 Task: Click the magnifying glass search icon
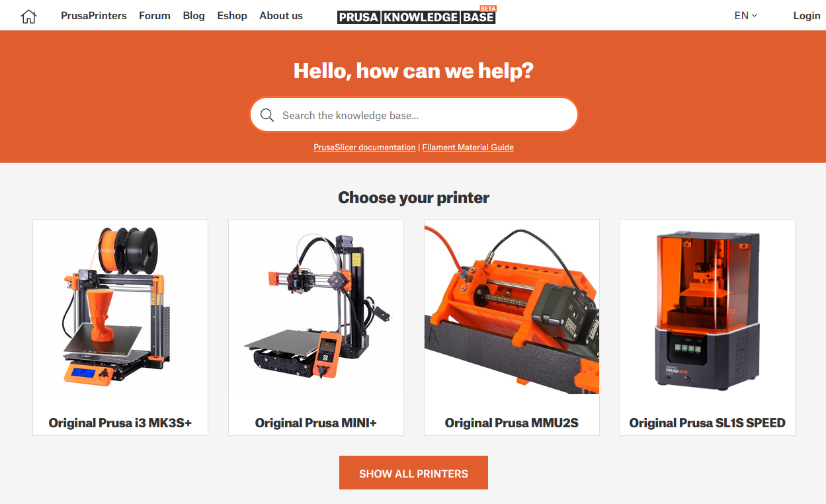click(x=267, y=115)
